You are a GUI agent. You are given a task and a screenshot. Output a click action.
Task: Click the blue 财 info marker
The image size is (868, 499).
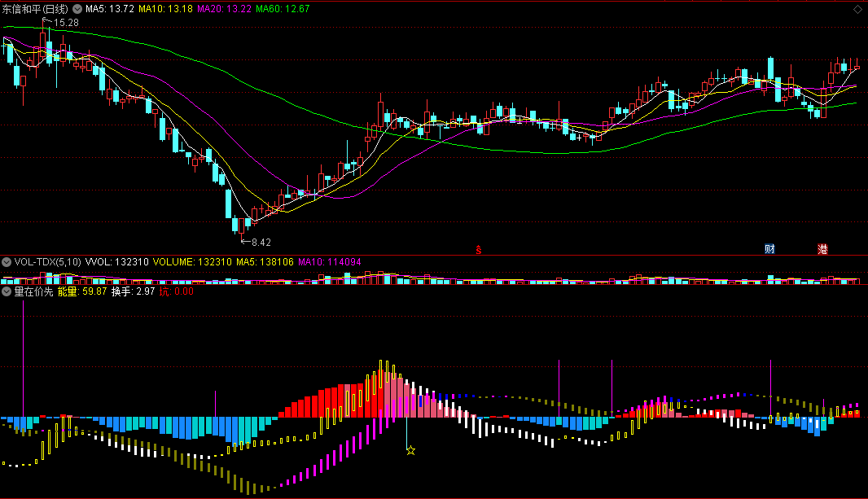click(769, 249)
